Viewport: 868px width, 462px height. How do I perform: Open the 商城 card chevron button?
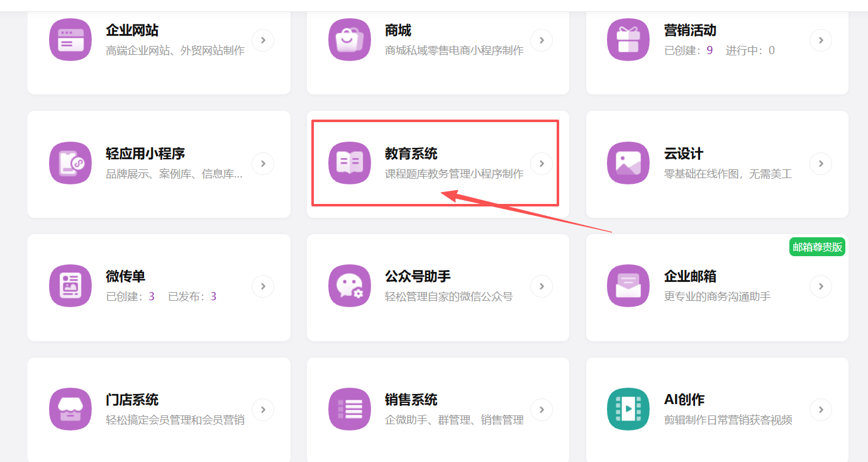tap(542, 40)
